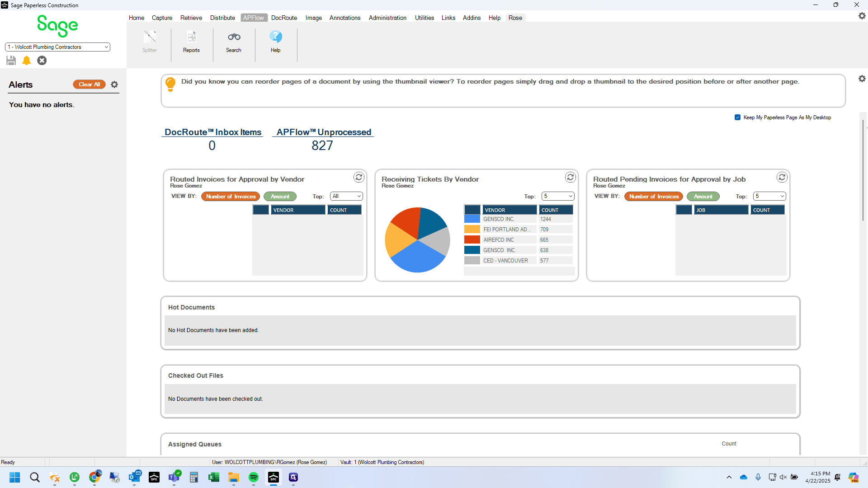View vendor invoices by Number of Invoices
This screenshot has width=868, height=488.
pos(231,197)
